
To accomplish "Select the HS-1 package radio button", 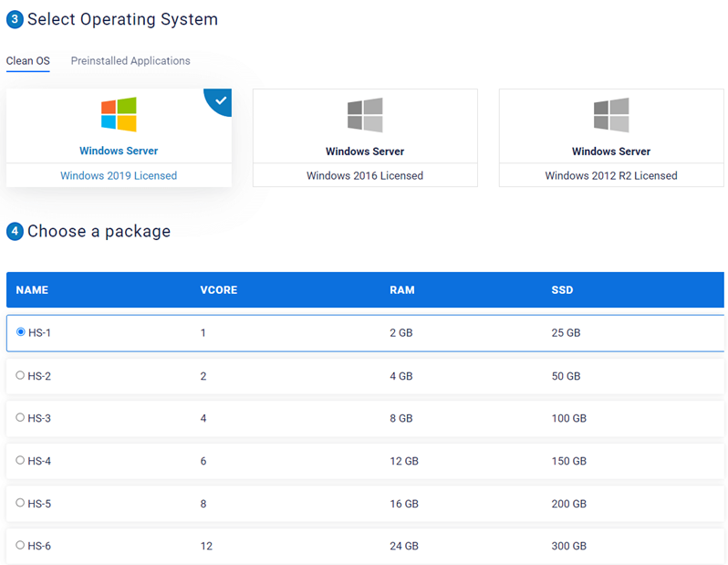I will 21,332.
